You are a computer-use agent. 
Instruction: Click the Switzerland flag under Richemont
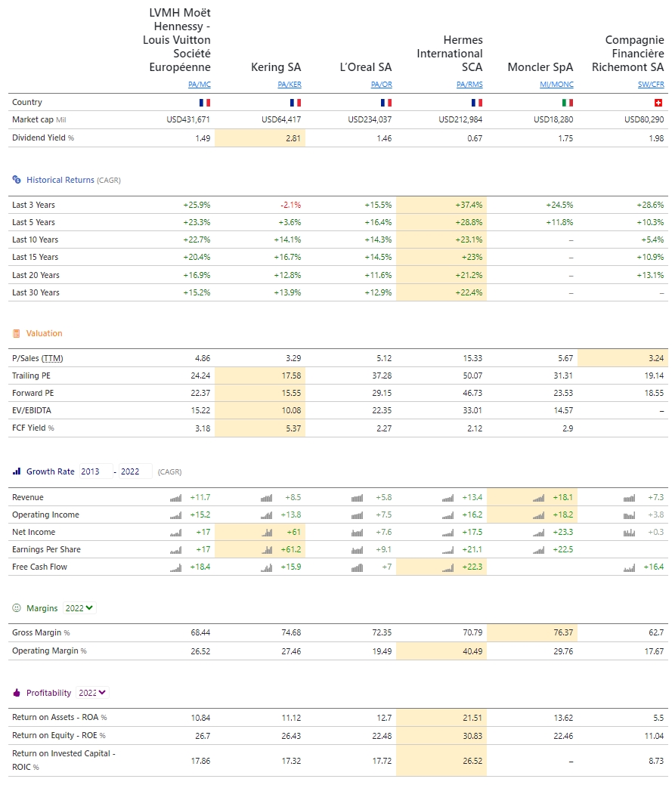click(x=658, y=103)
